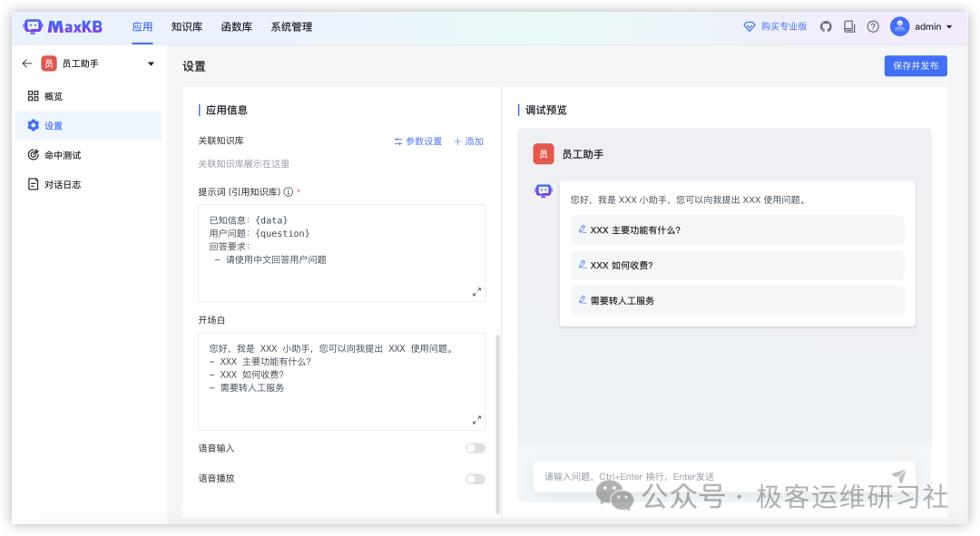Click the settings panel vertical scrollbar

point(497,424)
